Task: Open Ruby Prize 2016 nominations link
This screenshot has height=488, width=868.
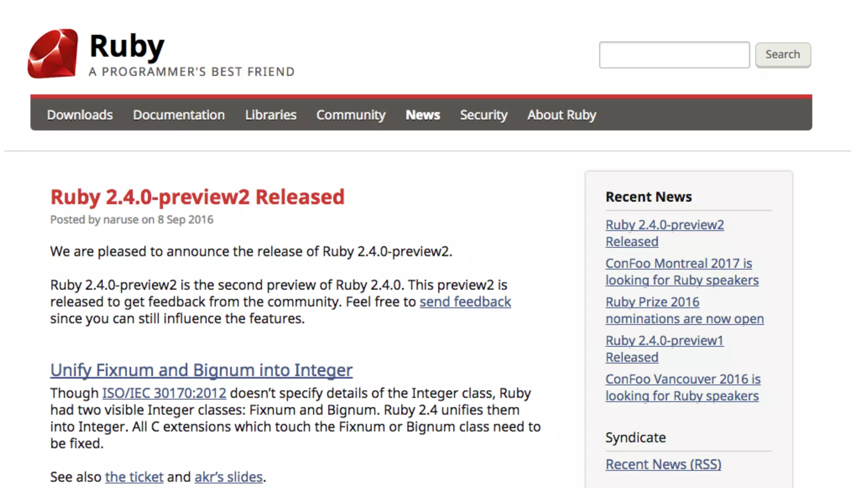Action: tap(684, 310)
